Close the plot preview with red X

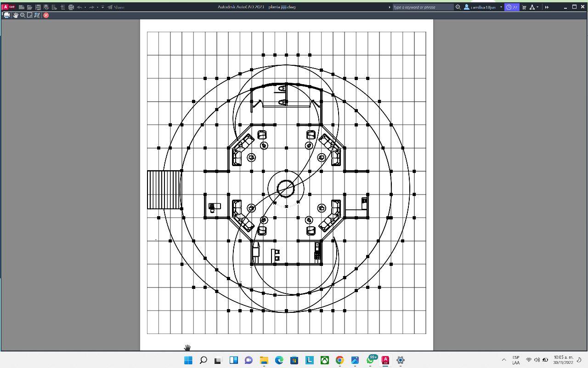[46, 15]
